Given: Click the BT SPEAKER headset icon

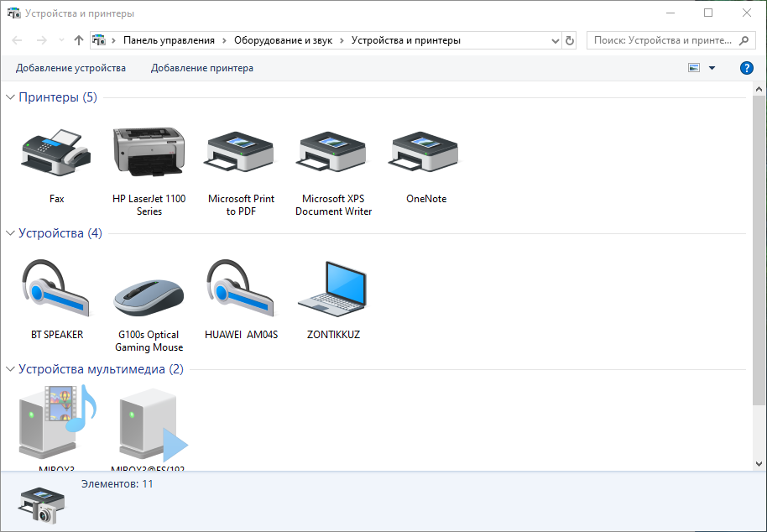Looking at the screenshot, I should point(56,287).
